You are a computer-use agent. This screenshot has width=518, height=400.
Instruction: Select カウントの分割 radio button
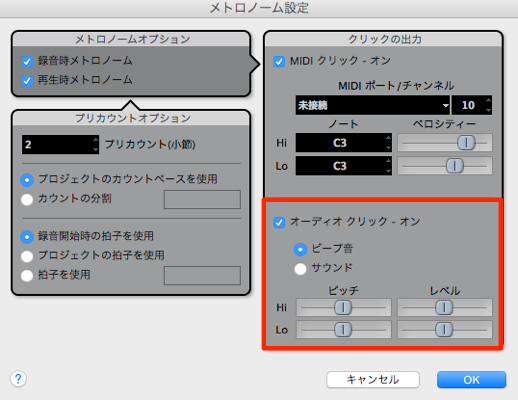27,199
